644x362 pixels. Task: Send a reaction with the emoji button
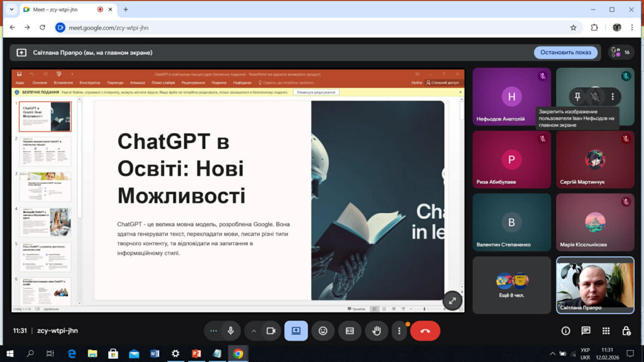(323, 331)
